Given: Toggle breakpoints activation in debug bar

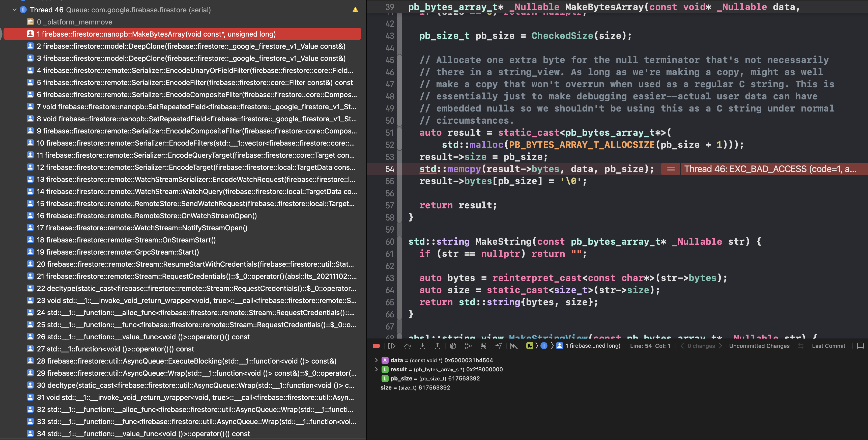Looking at the screenshot, I should (377, 346).
